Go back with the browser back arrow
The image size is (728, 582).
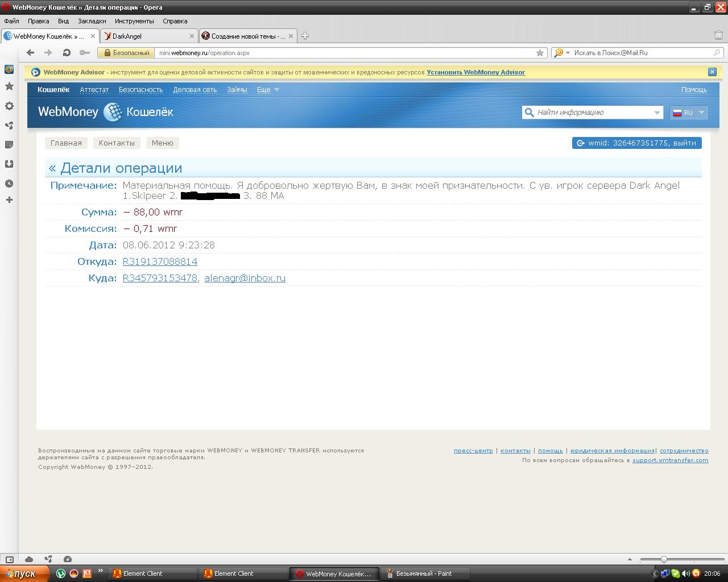[31, 53]
